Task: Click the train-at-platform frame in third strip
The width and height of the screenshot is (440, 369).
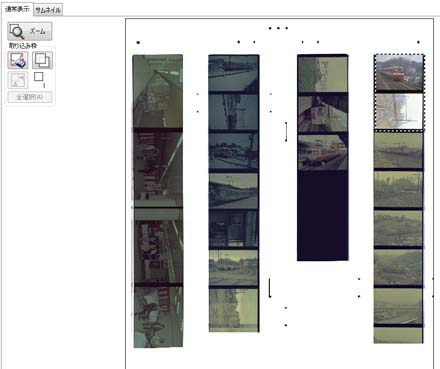Action: 323,114
